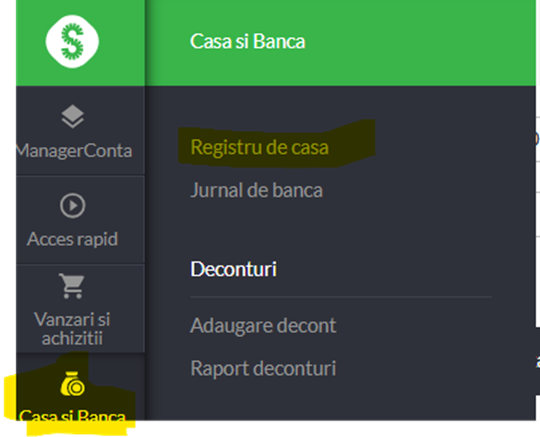The image size is (540, 437).
Task: Click green header bar right of title
Action: tap(420, 41)
